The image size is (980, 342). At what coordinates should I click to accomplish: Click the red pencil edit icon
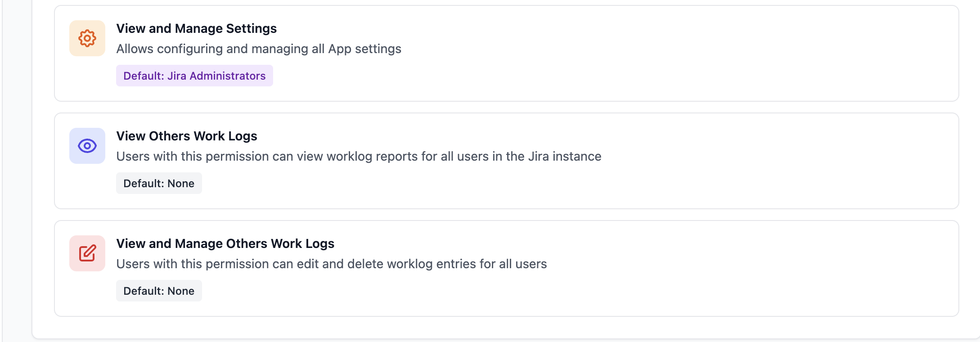(87, 253)
